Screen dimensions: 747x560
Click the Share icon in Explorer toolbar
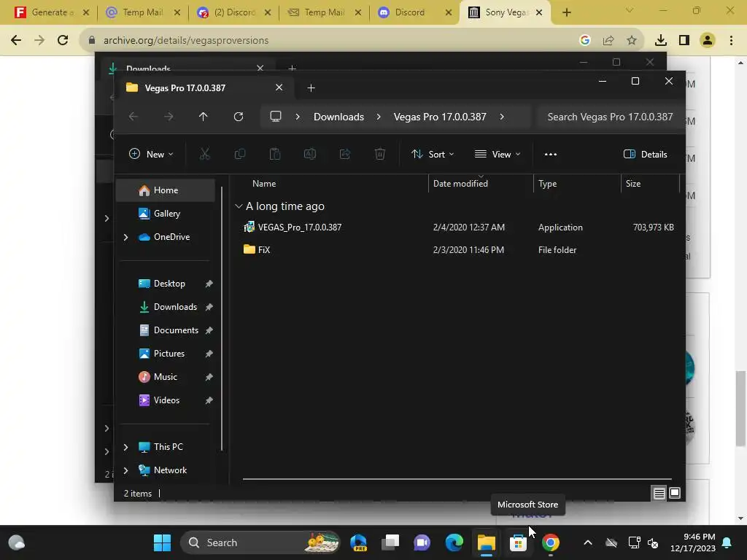click(x=345, y=154)
